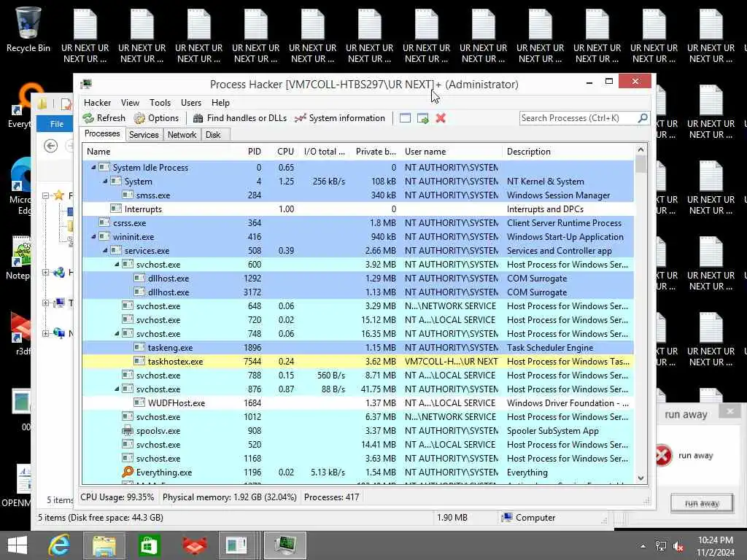The width and height of the screenshot is (747, 560).
Task: Click the CPU Usage status bar entry
Action: point(117,497)
